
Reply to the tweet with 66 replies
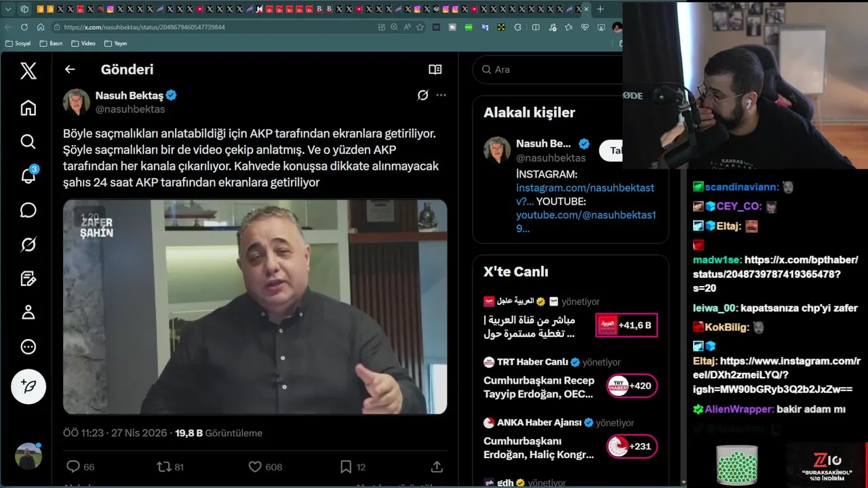(x=80, y=467)
